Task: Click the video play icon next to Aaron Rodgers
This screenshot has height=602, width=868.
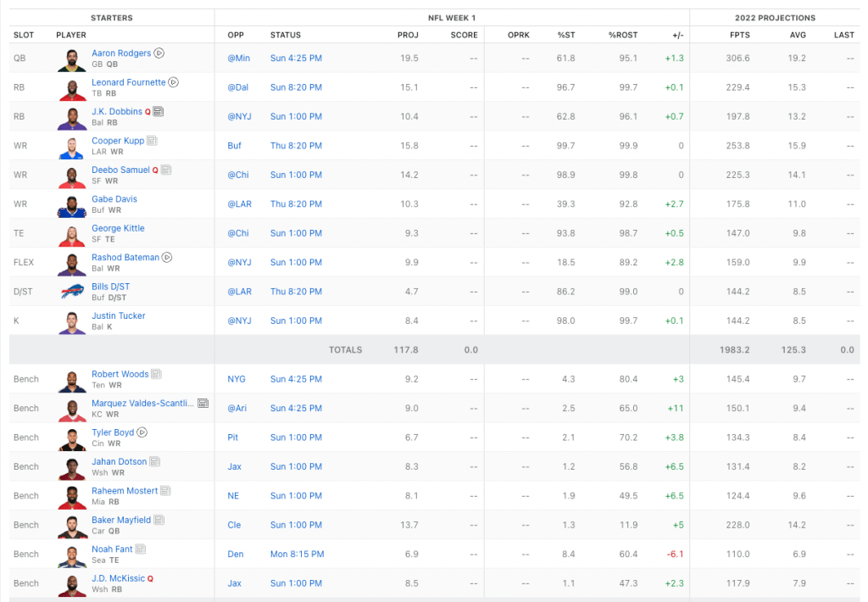Action: pos(159,53)
